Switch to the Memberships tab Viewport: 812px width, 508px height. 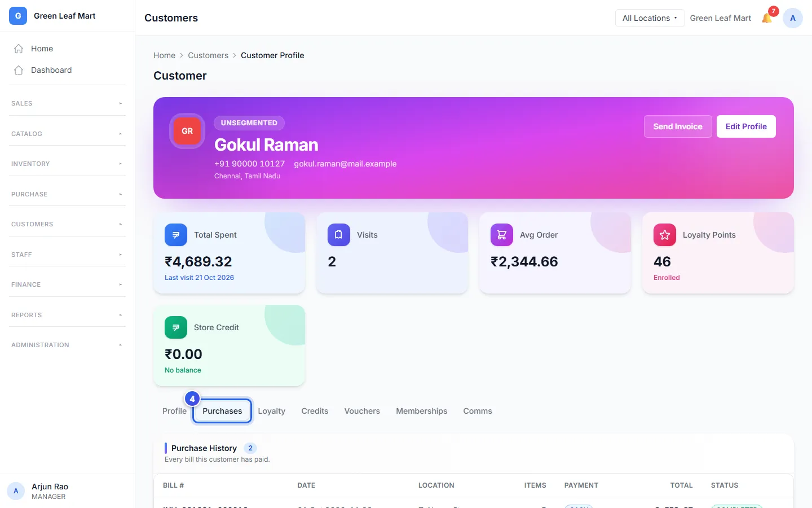[422, 411]
